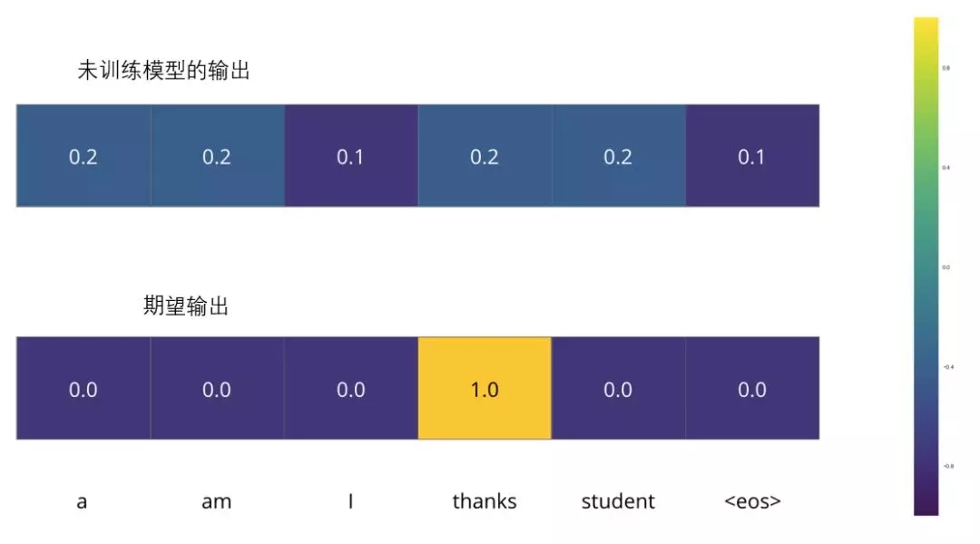Screen dimensions: 980x544
Task: Select the 'student' vocabulary label
Action: click(618, 500)
